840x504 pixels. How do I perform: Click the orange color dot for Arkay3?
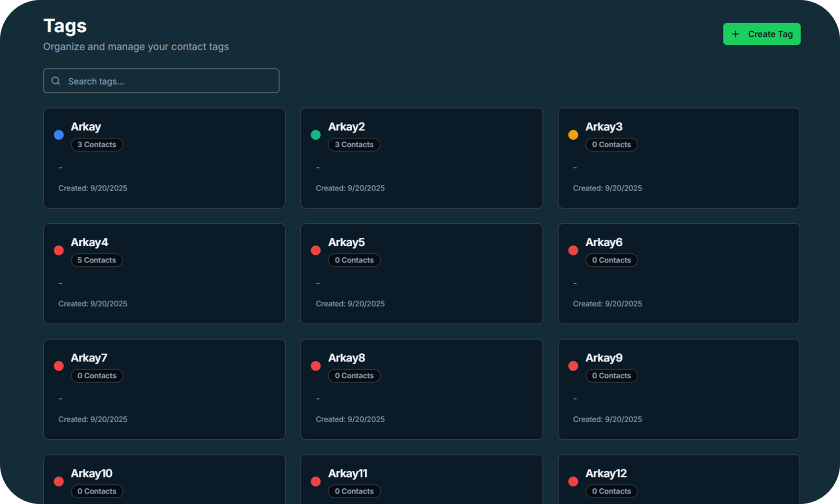pos(573,135)
